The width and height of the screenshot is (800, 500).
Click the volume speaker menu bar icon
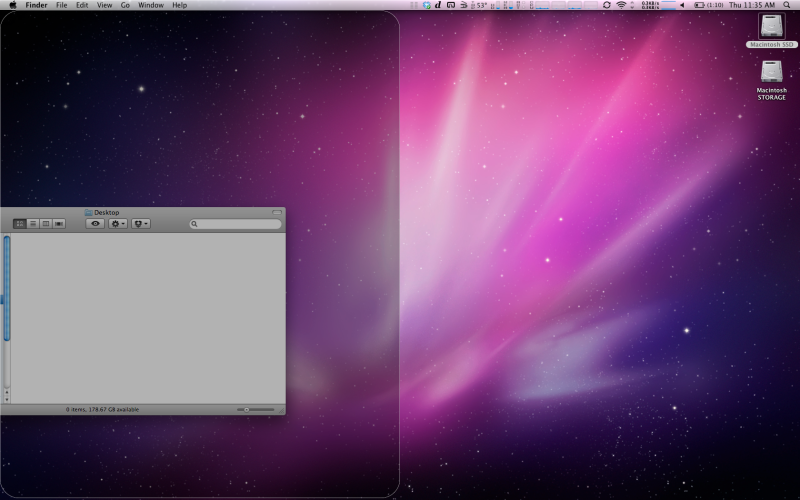tap(682, 5)
